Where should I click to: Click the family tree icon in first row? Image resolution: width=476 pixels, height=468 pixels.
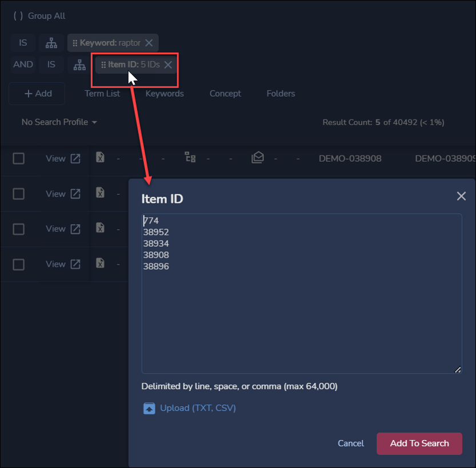(x=190, y=158)
